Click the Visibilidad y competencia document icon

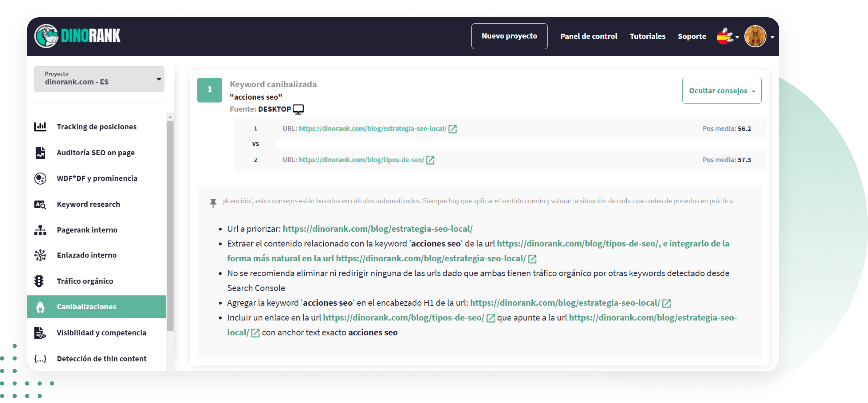pos(40,333)
